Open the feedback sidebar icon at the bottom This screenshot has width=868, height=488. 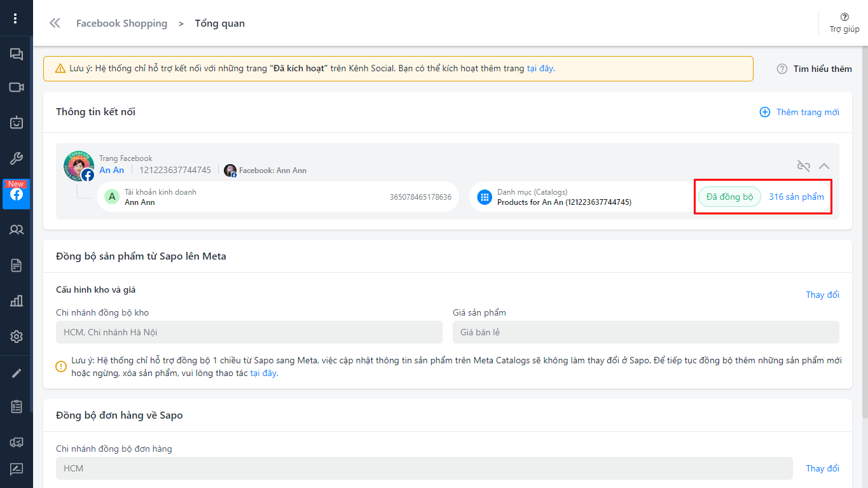click(17, 470)
